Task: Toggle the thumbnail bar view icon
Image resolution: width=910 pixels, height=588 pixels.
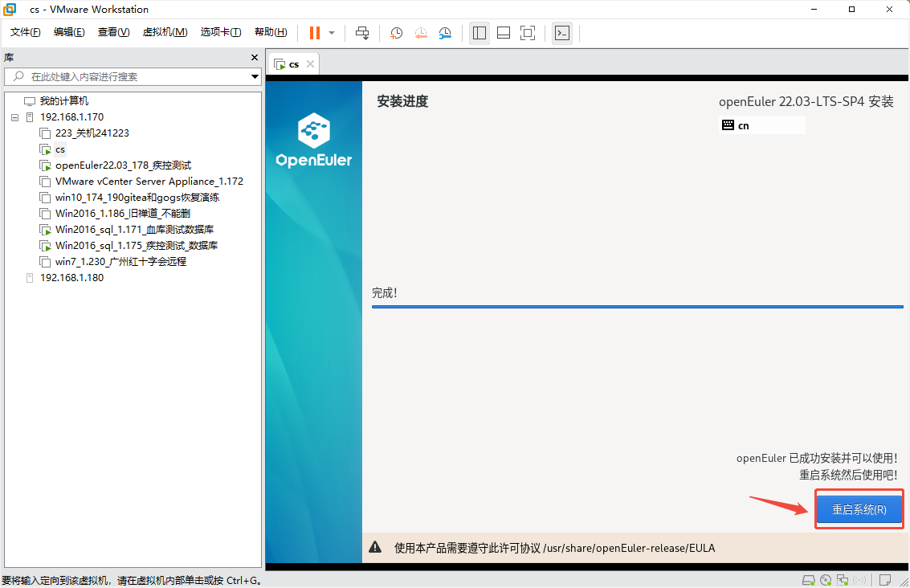Action: [504, 33]
